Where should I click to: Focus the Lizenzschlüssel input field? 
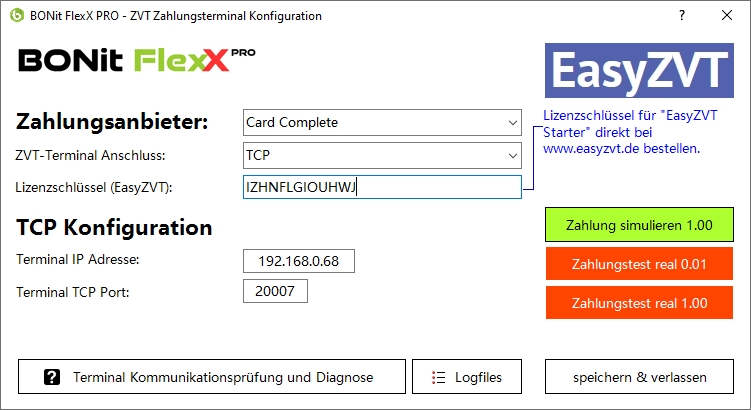pyautogui.click(x=382, y=187)
